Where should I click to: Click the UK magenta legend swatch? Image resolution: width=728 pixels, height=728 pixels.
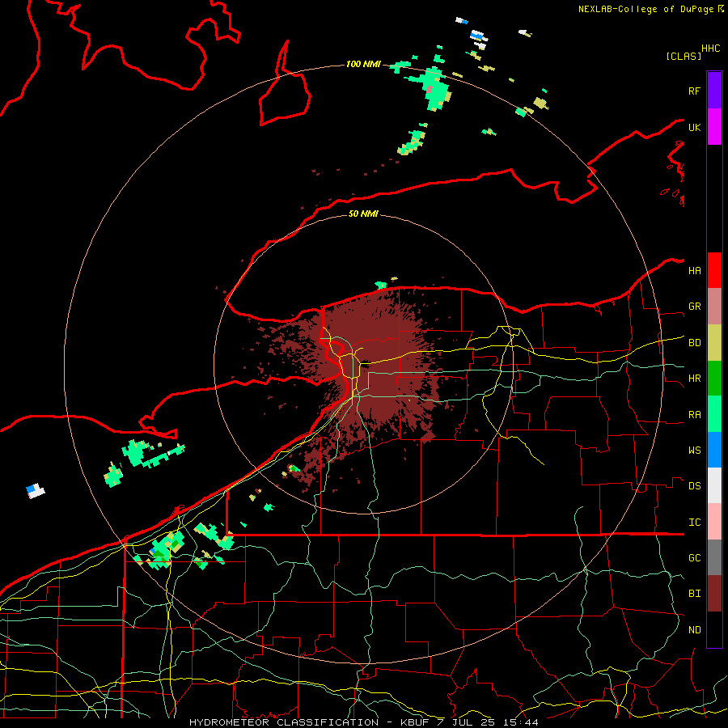714,127
